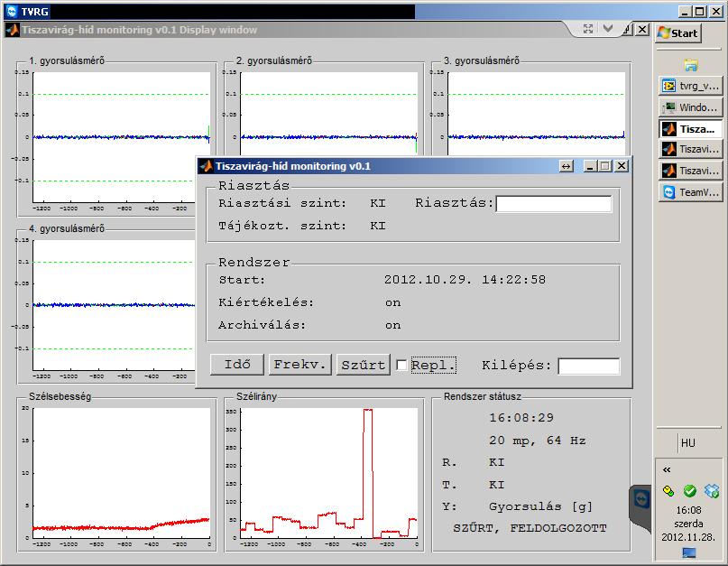
Task: Click the Riasztás input field
Action: (x=553, y=204)
